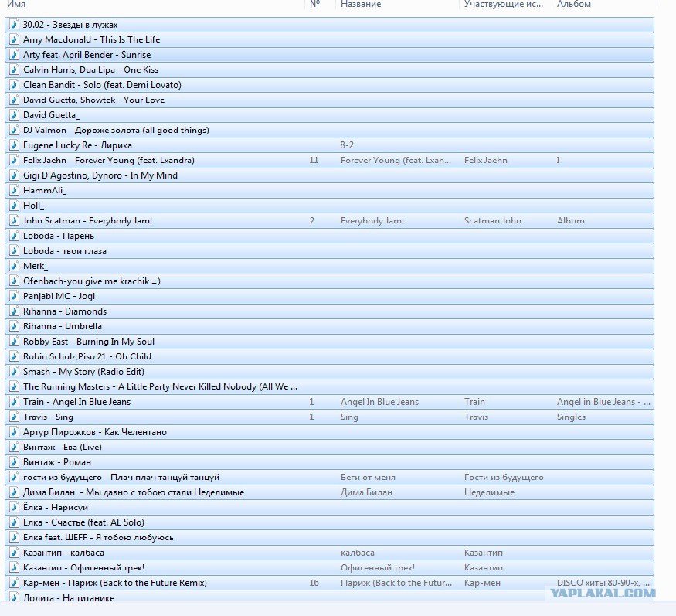Click the music icon beside DJ Valmon track
The height and width of the screenshot is (616, 676).
click(x=14, y=131)
